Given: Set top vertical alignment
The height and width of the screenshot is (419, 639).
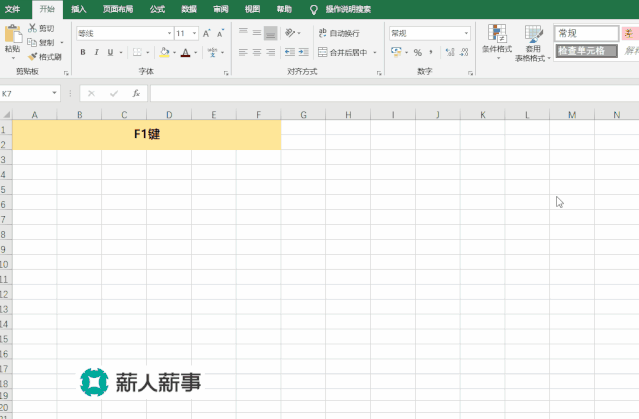Looking at the screenshot, I should click(x=243, y=33).
